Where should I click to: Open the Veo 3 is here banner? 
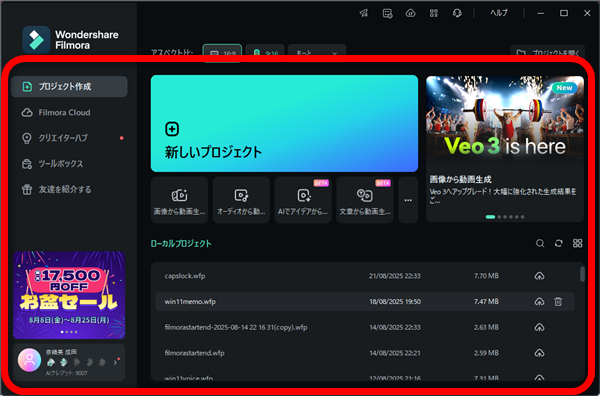tap(505, 148)
